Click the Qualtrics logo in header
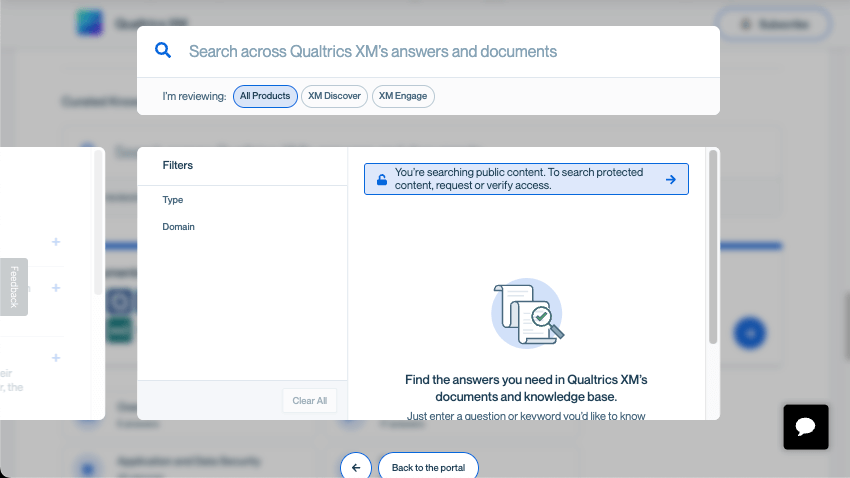The height and width of the screenshot is (478, 850). pos(89,23)
